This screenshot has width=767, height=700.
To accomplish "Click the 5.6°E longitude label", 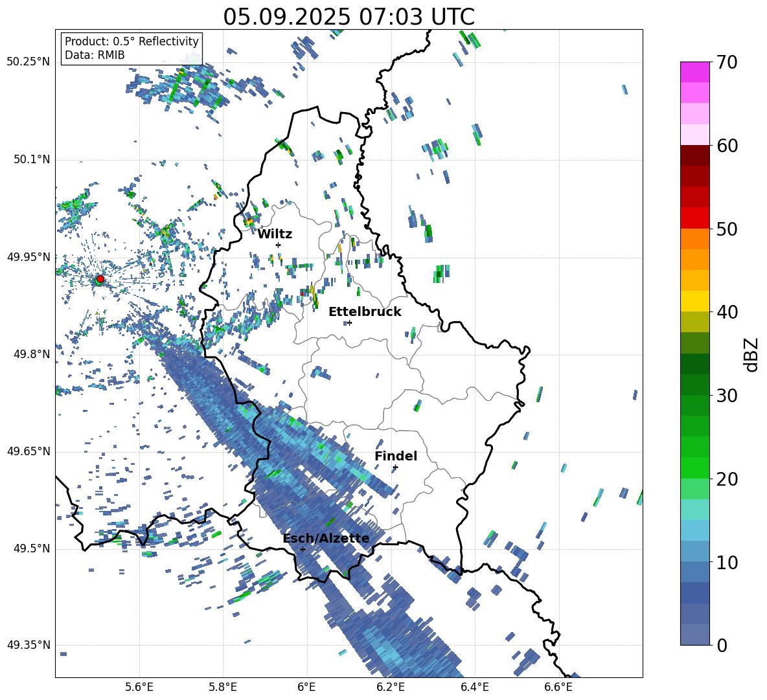I will pos(139,687).
